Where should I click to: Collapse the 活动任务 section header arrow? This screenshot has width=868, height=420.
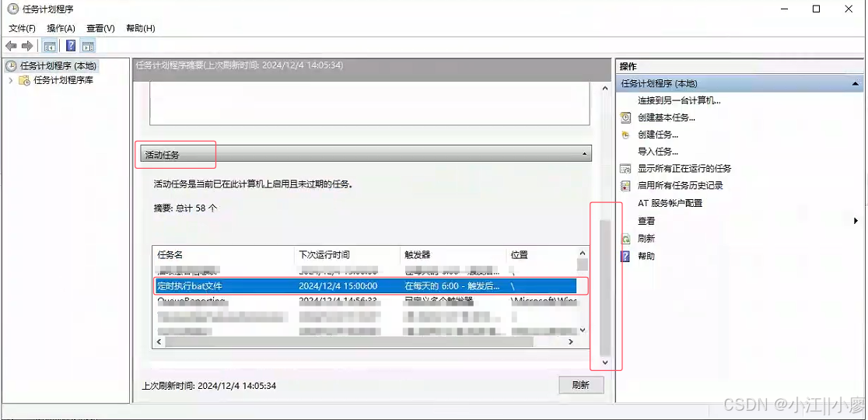tap(585, 155)
